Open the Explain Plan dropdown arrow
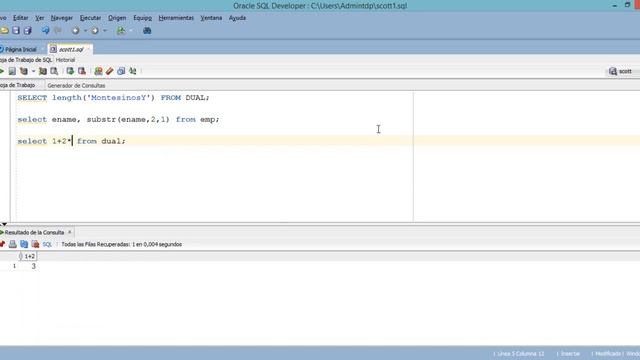Screen dimensions: 640x360 pos(33,71)
